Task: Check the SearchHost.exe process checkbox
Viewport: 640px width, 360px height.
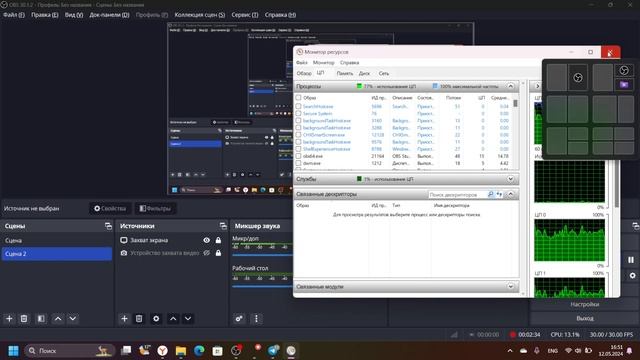Action: coord(298,107)
